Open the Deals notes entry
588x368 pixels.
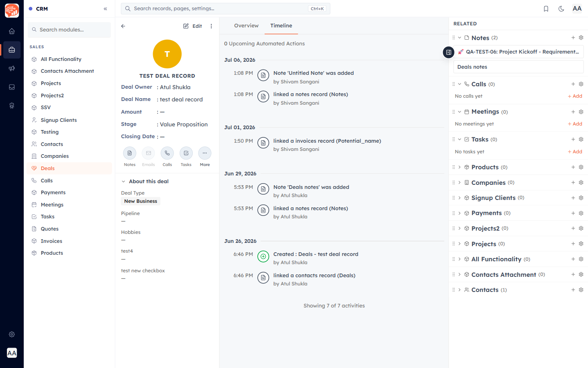coord(519,67)
